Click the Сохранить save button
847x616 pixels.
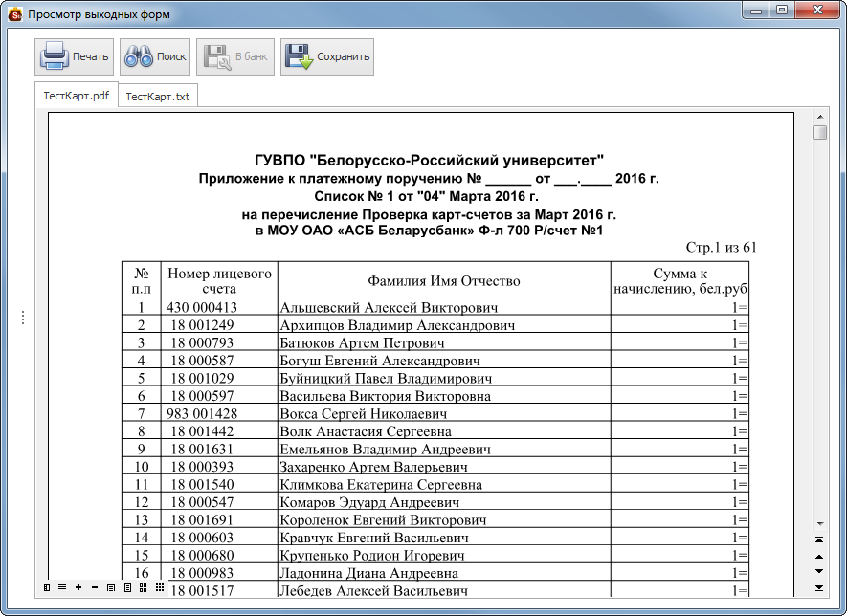(327, 56)
